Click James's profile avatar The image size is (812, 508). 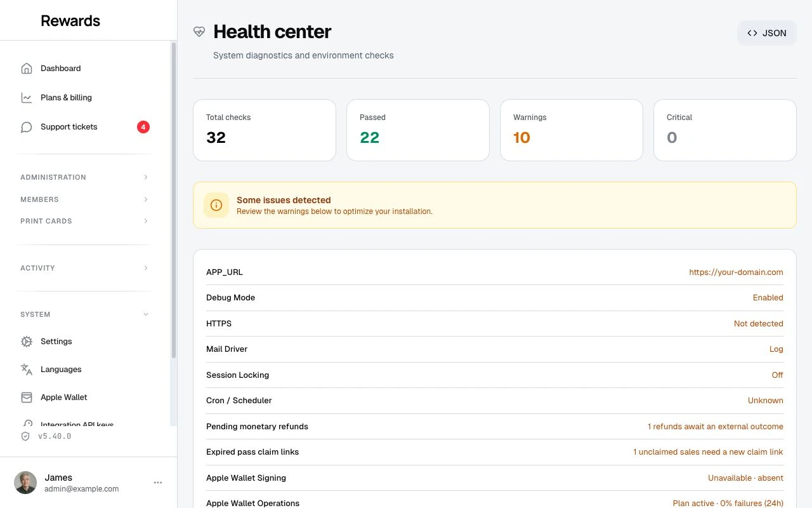[x=25, y=483]
